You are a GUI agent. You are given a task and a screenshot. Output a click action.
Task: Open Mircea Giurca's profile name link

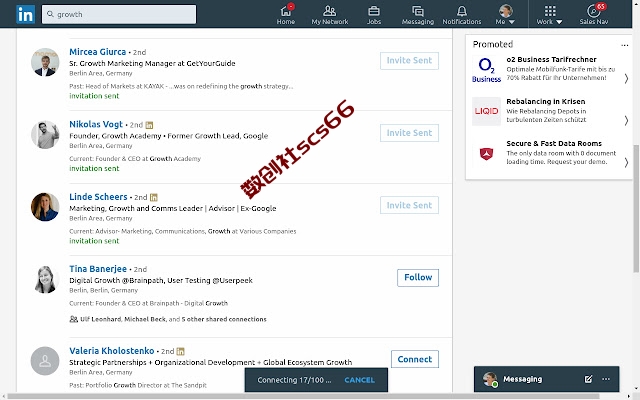click(x=98, y=52)
